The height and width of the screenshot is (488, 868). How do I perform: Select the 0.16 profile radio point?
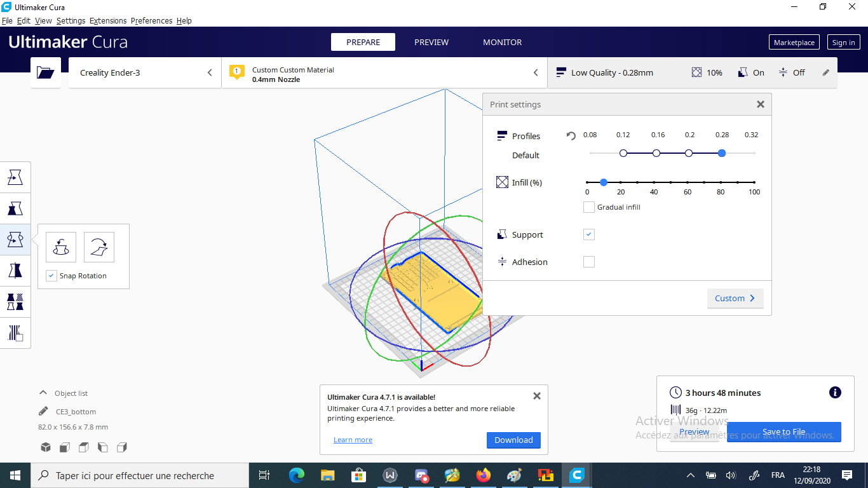[x=656, y=153]
